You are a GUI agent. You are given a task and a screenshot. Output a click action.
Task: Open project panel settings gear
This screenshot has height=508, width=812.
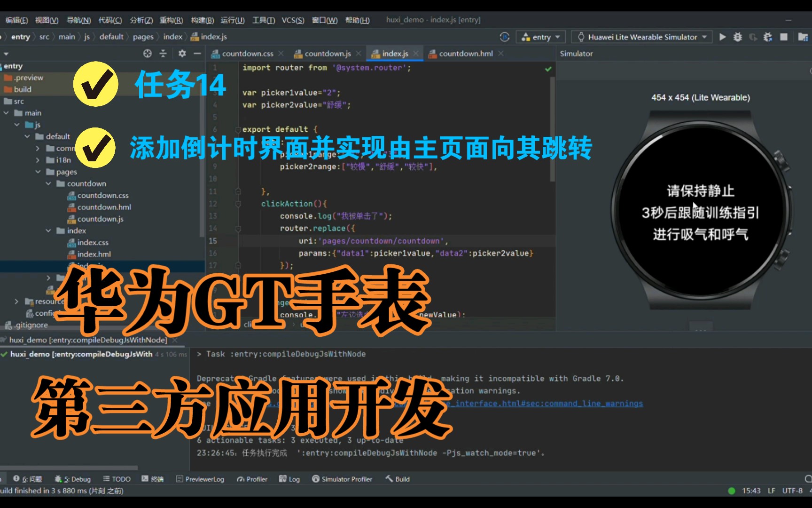click(x=182, y=54)
